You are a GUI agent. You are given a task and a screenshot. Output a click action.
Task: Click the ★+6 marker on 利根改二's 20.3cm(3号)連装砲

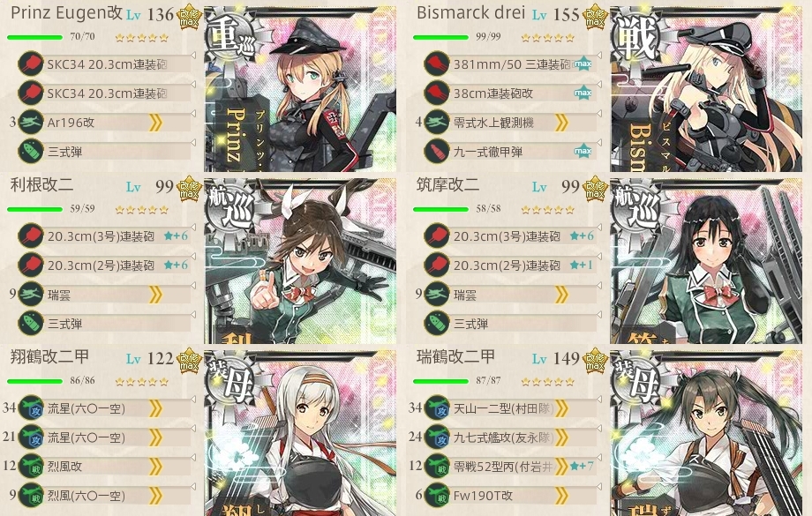tap(176, 236)
